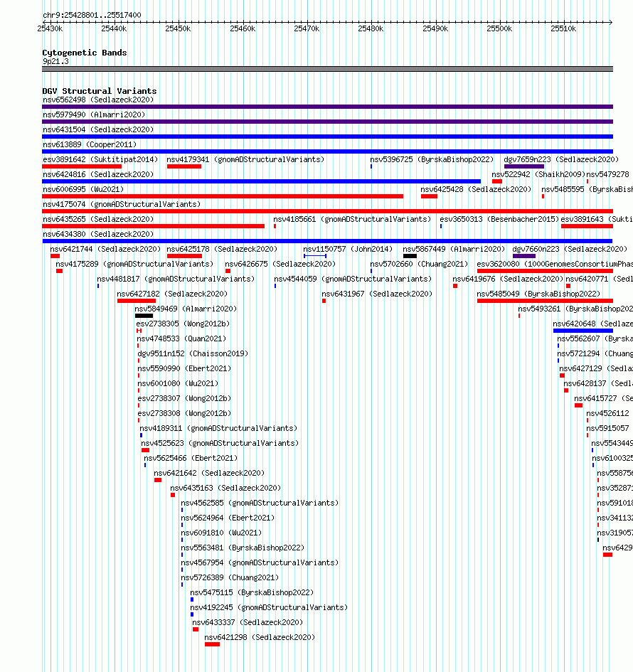The image size is (633, 672).
Task: Select nsv5590990 (Ebert2021) label
Action: [184, 368]
